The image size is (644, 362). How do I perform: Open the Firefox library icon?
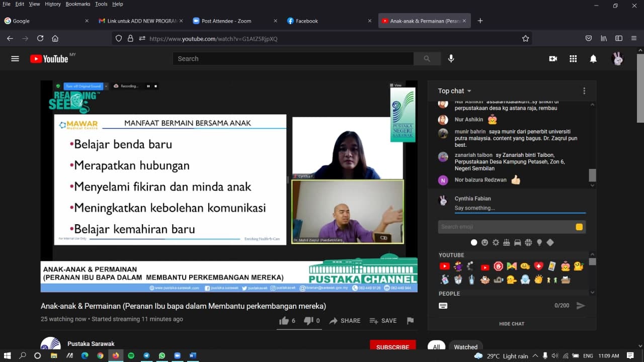pos(604,39)
